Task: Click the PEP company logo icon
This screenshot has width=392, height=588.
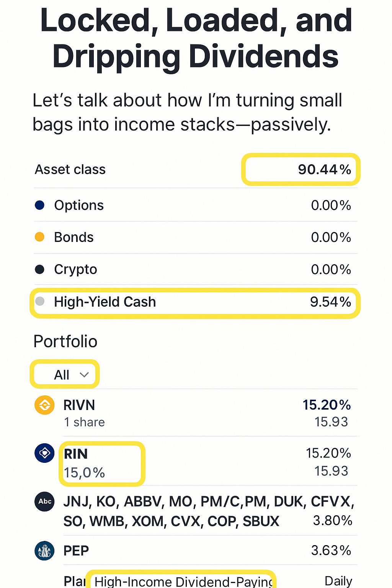Action: [44, 551]
